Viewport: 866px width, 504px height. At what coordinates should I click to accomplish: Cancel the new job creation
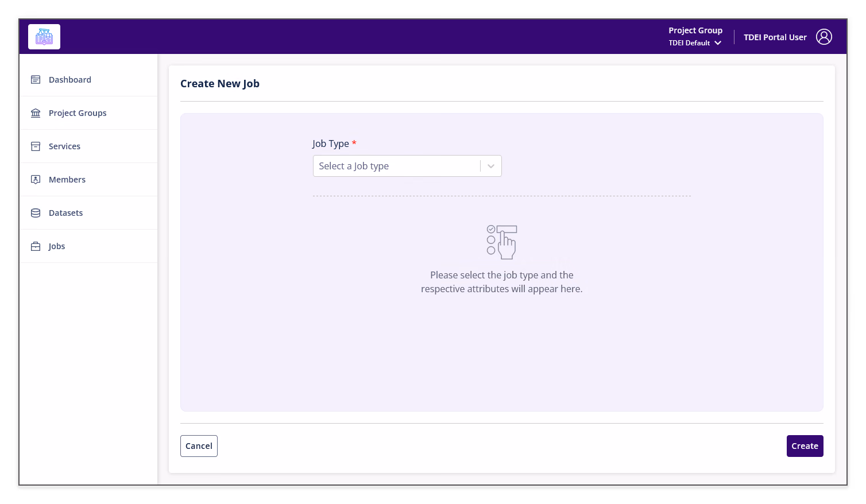(199, 446)
